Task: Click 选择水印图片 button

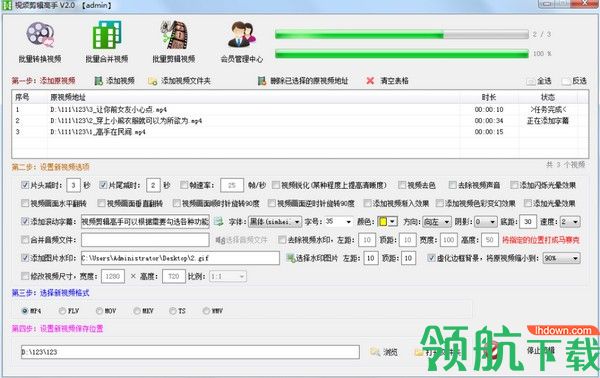Action: click(x=312, y=258)
